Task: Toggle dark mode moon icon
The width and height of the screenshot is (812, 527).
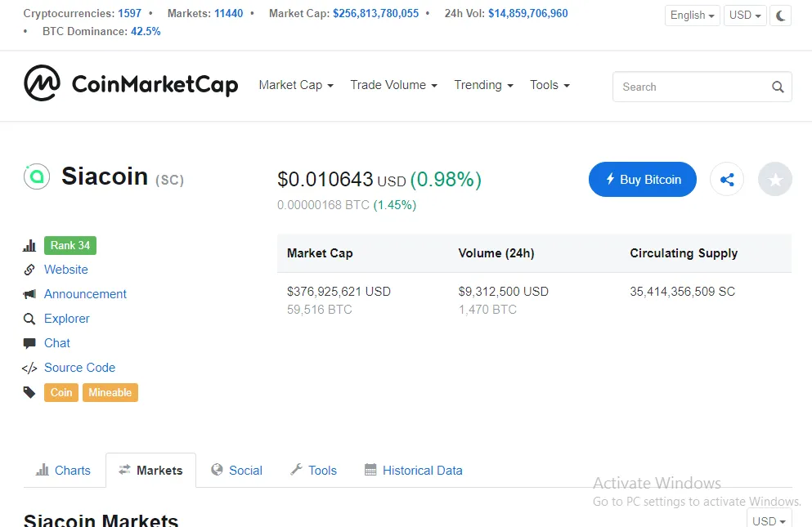Action: click(780, 16)
